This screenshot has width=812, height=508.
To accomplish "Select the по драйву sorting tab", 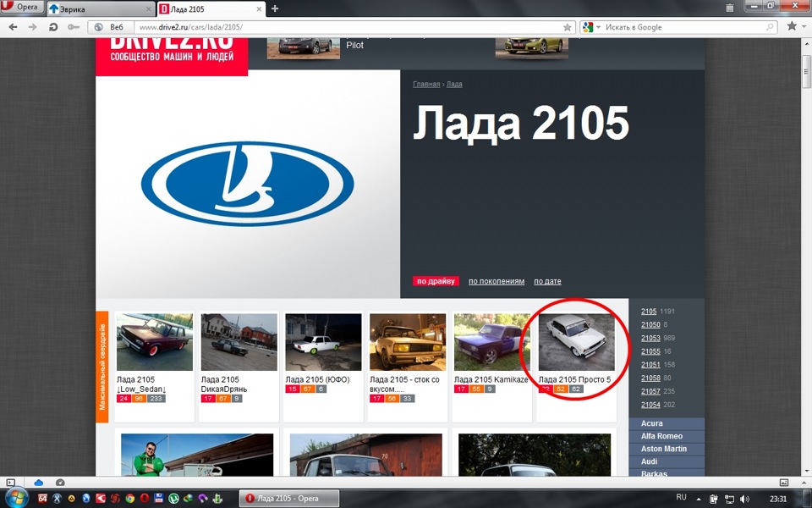I will (x=436, y=281).
